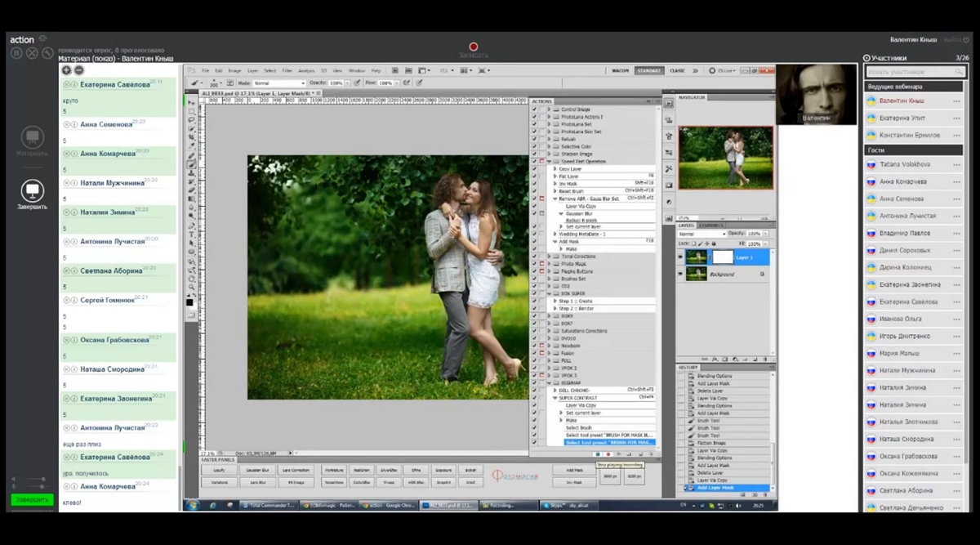Screen dimensions: 980x545
Task: Open the Filter menu
Action: pos(287,70)
